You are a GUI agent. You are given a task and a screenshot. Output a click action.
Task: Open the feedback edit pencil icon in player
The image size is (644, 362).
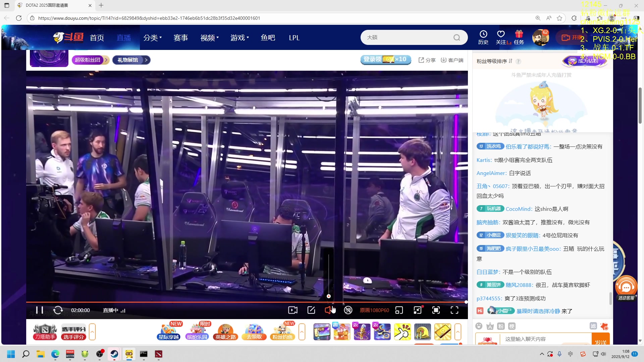pyautogui.click(x=311, y=310)
